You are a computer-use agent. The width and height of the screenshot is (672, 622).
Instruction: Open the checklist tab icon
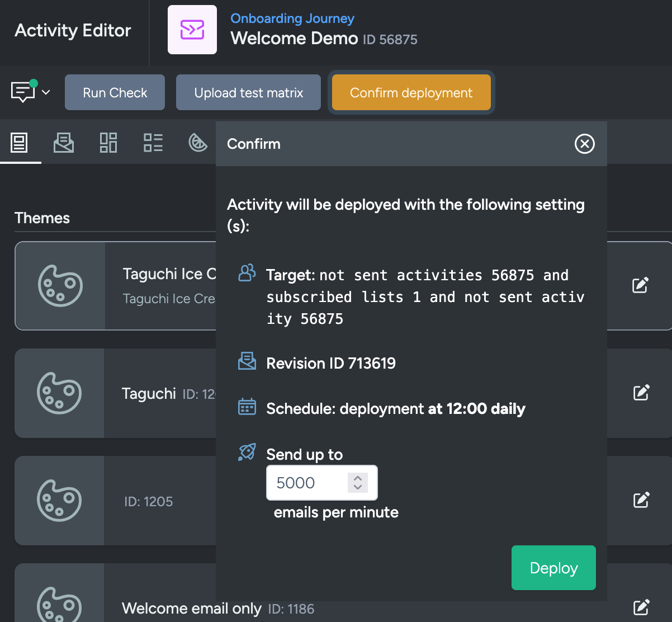pyautogui.click(x=153, y=143)
